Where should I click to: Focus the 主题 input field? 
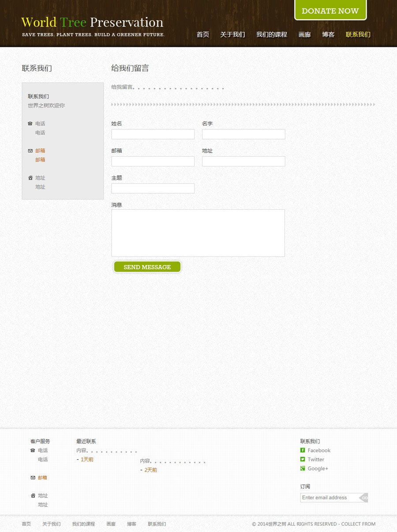click(x=153, y=188)
